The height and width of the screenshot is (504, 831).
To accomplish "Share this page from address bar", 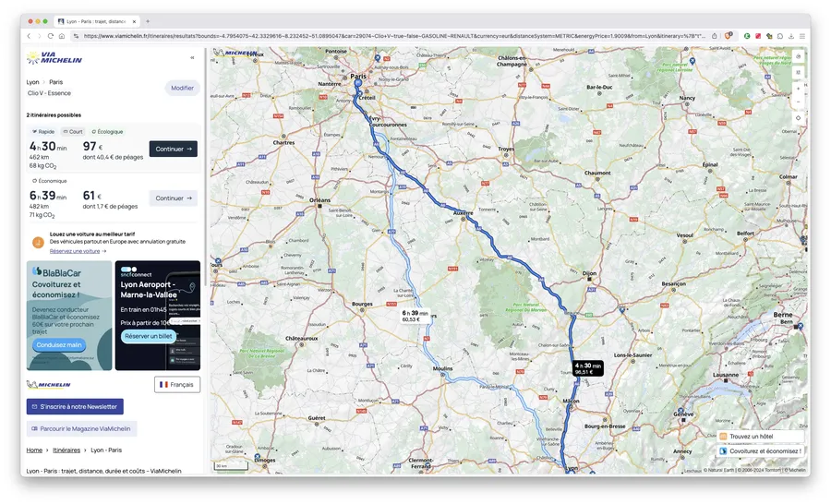I will (x=715, y=36).
